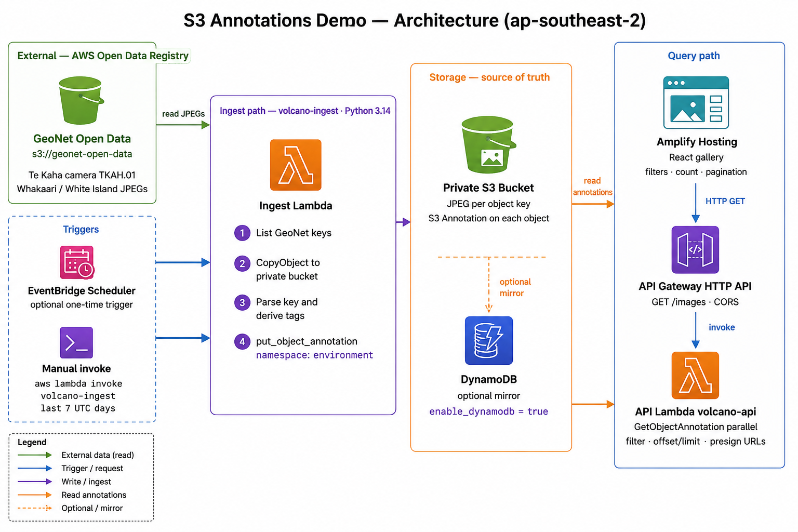
Task: Click the invoke arrow label
Action: pyautogui.click(x=722, y=327)
